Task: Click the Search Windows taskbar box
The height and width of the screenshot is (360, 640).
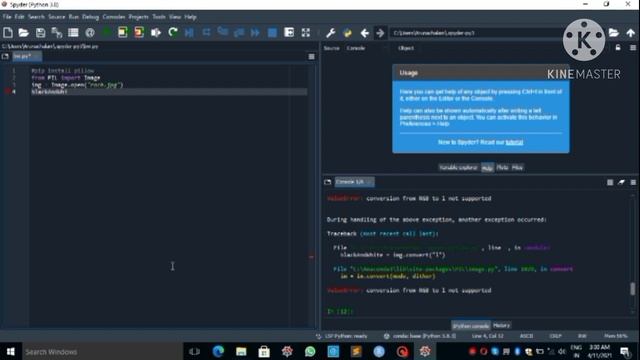Action: (x=102, y=351)
